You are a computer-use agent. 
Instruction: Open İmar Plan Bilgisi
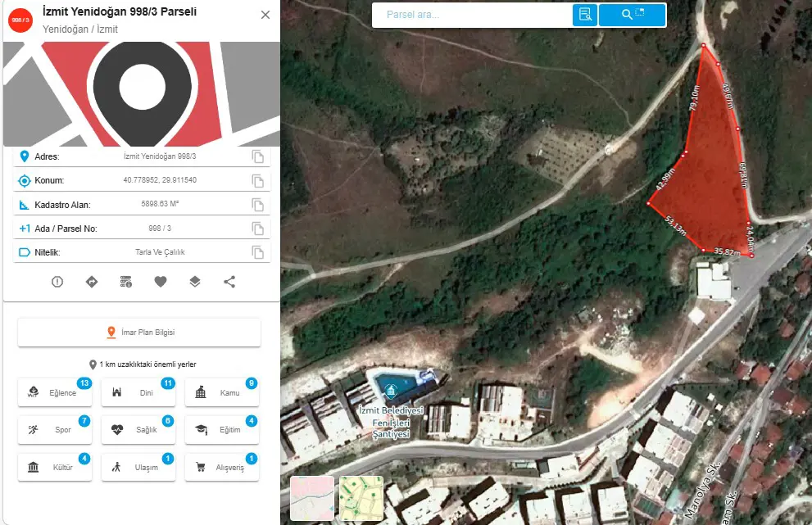(x=139, y=333)
